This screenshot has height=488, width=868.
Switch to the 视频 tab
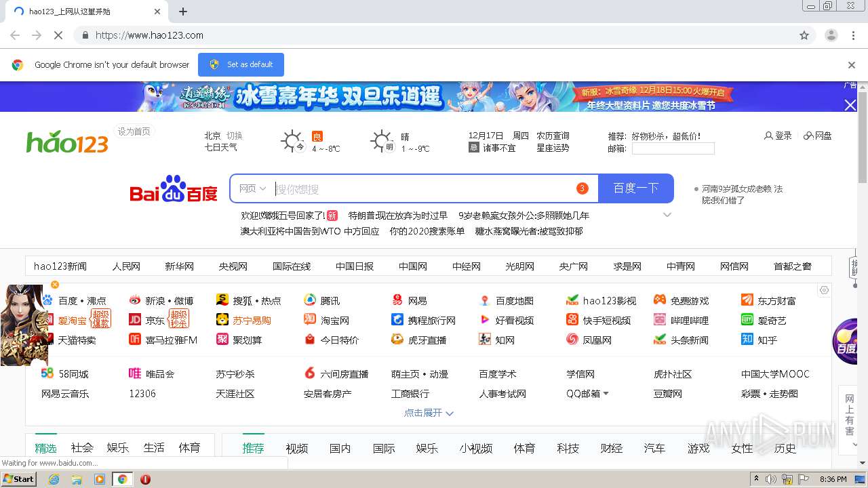pyautogui.click(x=297, y=448)
